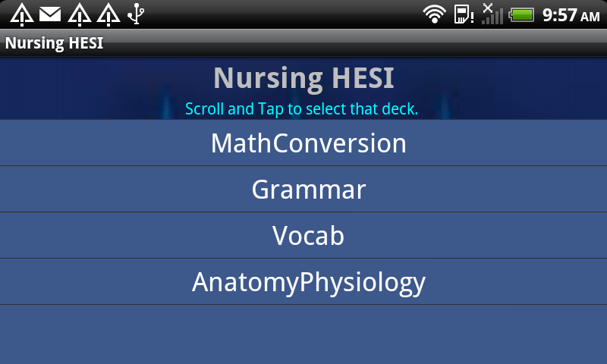Open the Grammar deck
This screenshot has width=607, height=364.
[308, 190]
